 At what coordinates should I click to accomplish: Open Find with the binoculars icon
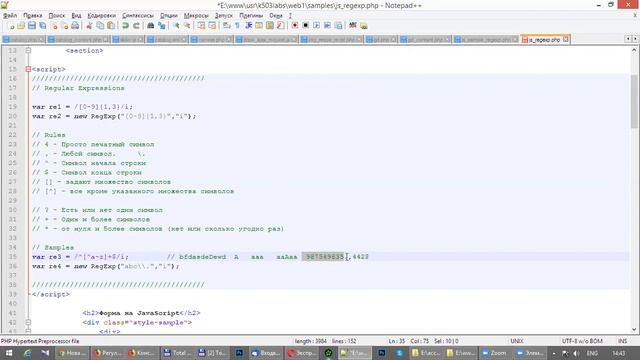tap(151, 26)
